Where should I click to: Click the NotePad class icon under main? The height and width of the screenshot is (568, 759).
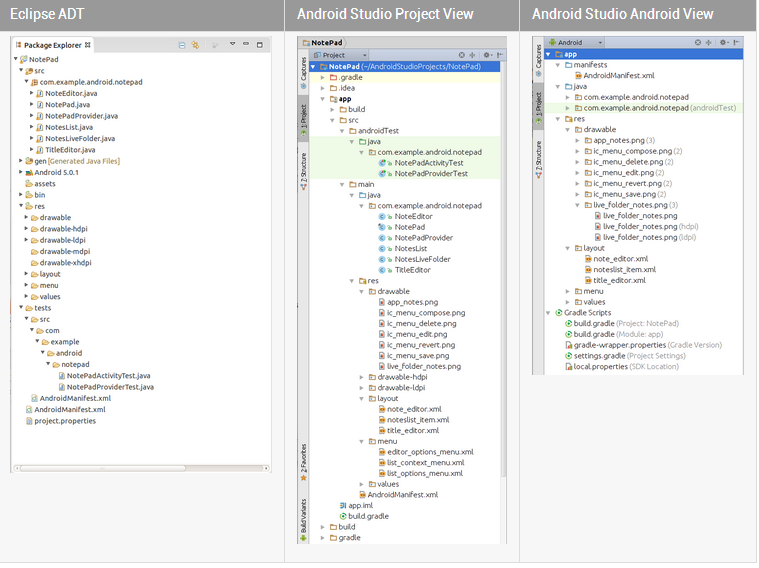pos(382,227)
